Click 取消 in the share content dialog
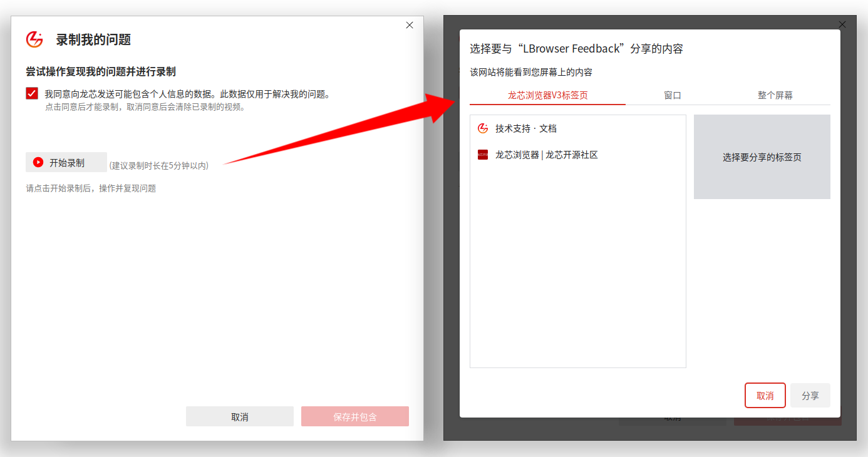Viewport: 868px width, 457px height. [x=765, y=396]
